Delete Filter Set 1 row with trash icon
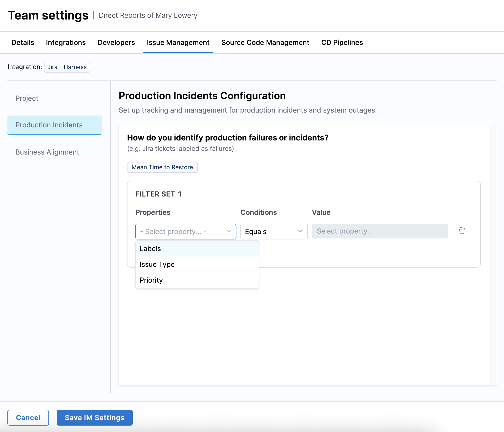This screenshot has width=504, height=432. point(462,231)
